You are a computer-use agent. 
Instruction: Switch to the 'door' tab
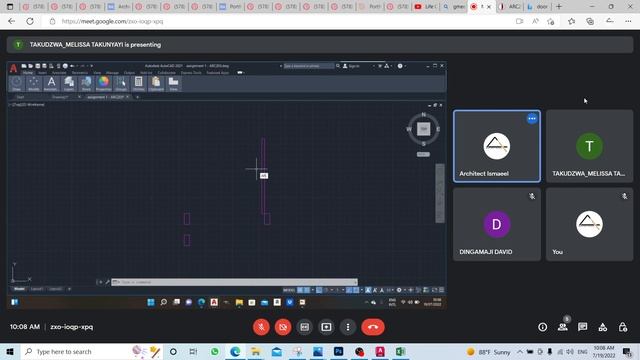click(538, 7)
